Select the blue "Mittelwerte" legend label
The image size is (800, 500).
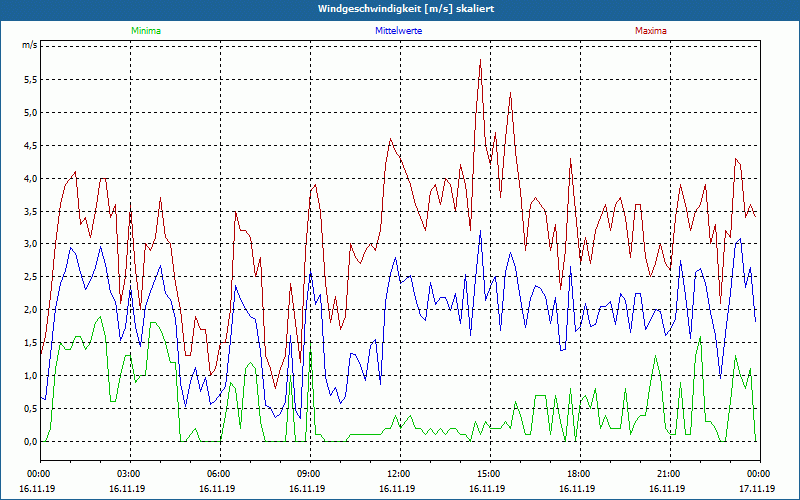(x=398, y=31)
